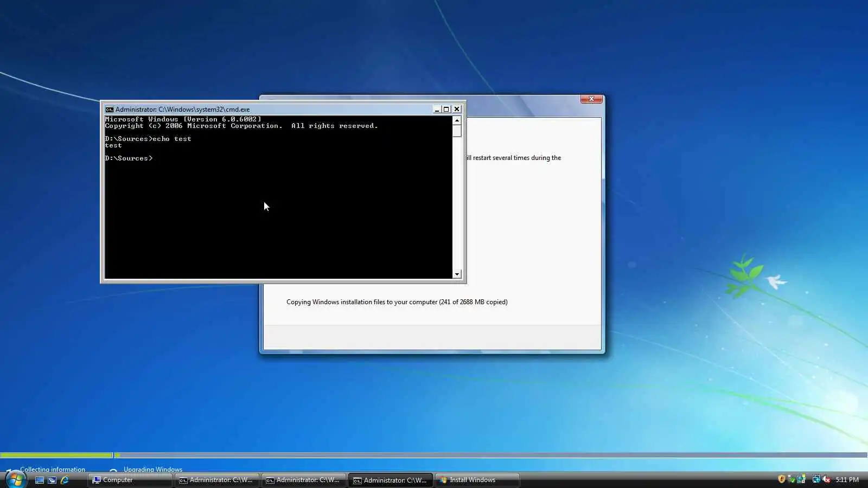Viewport: 868px width, 488px height.
Task: Click the empty 'D:\Sources>' prompt line
Action: click(129, 158)
